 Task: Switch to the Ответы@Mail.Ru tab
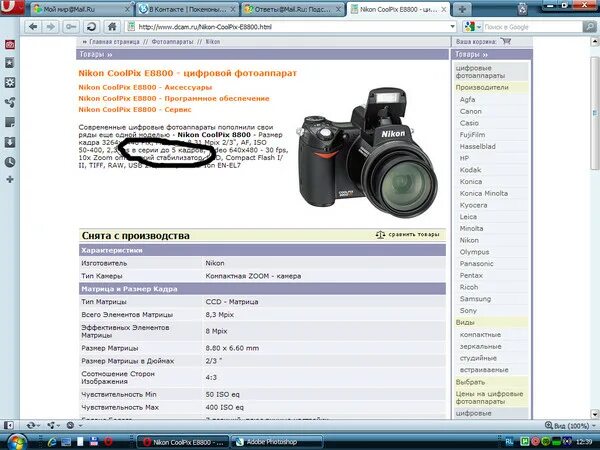(293, 9)
